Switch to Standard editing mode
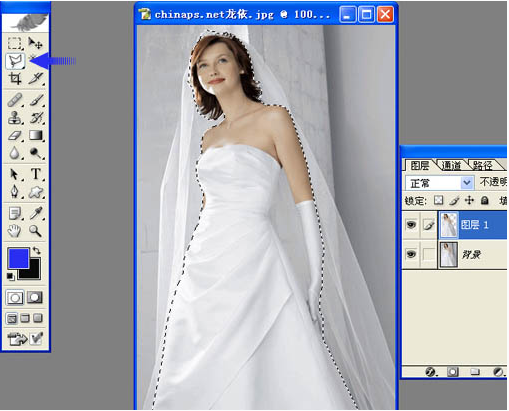This screenshot has height=411, width=509. click(x=15, y=297)
